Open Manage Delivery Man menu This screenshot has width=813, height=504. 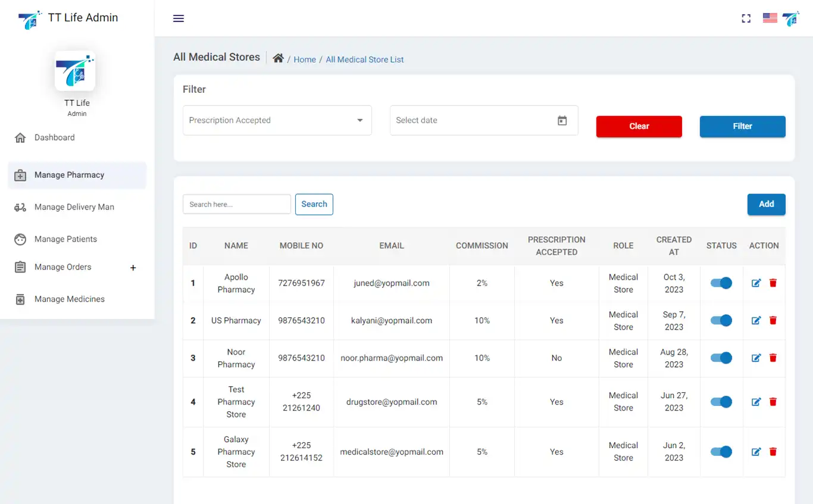coord(74,207)
